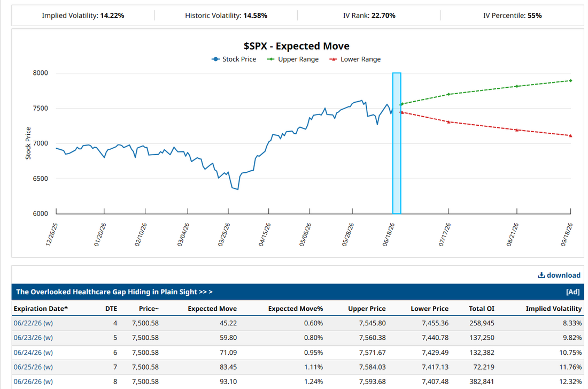Image resolution: width=588 pixels, height=389 pixels.
Task: Sort table by Total OI header
Action: pyautogui.click(x=482, y=309)
